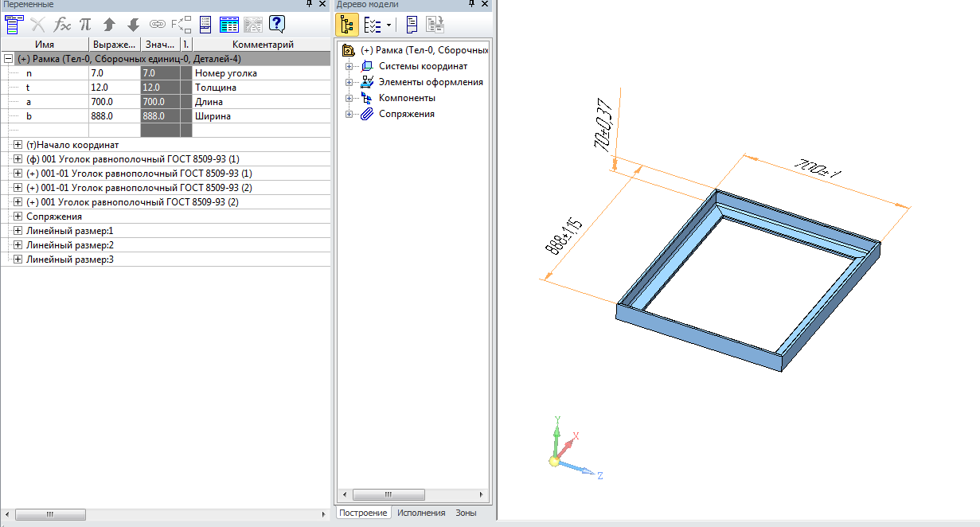The height and width of the screenshot is (527, 980).
Task: Open the fx functions icon
Action: 62,24
